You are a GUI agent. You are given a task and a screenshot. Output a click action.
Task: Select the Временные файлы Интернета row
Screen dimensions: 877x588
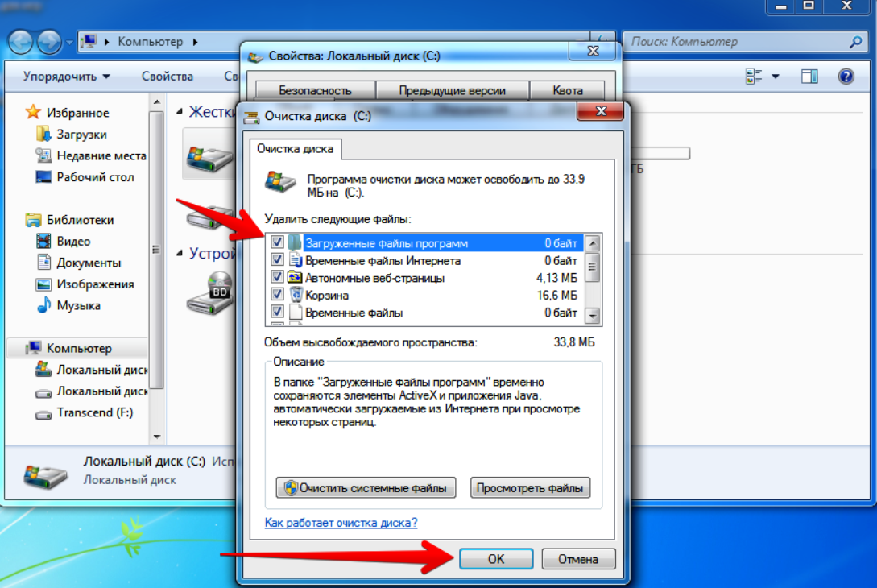coord(426,260)
